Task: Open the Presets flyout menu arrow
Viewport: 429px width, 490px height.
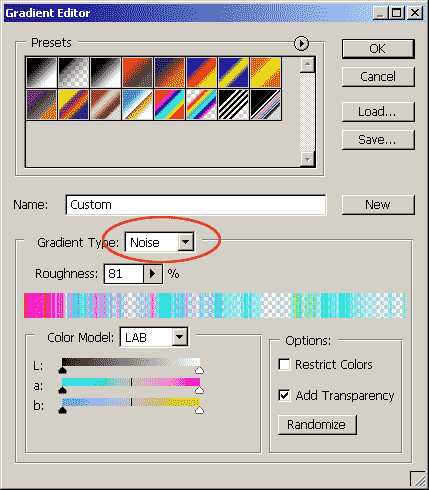Action: [x=301, y=43]
